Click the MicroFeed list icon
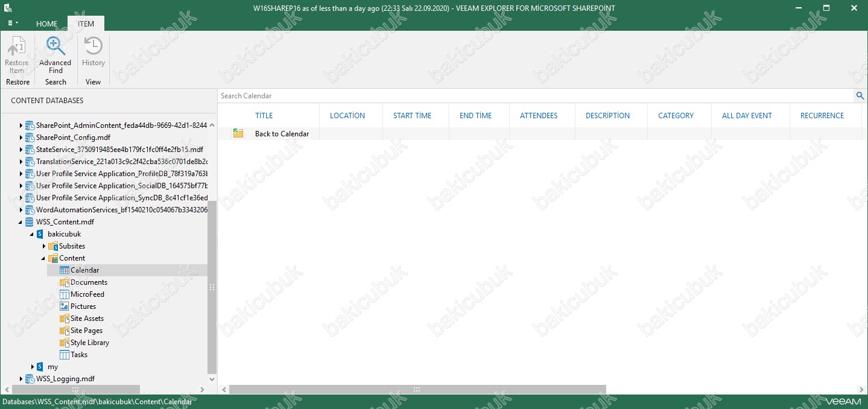The height and width of the screenshot is (409, 868). (x=65, y=294)
